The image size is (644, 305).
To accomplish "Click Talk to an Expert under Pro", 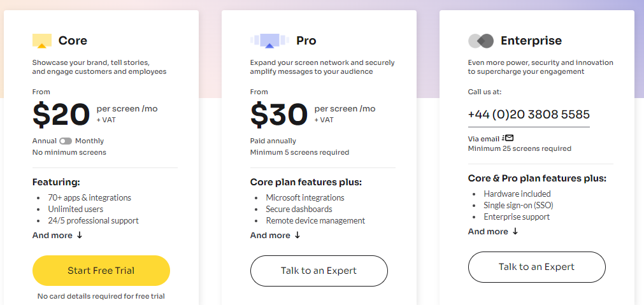I will (318, 271).
